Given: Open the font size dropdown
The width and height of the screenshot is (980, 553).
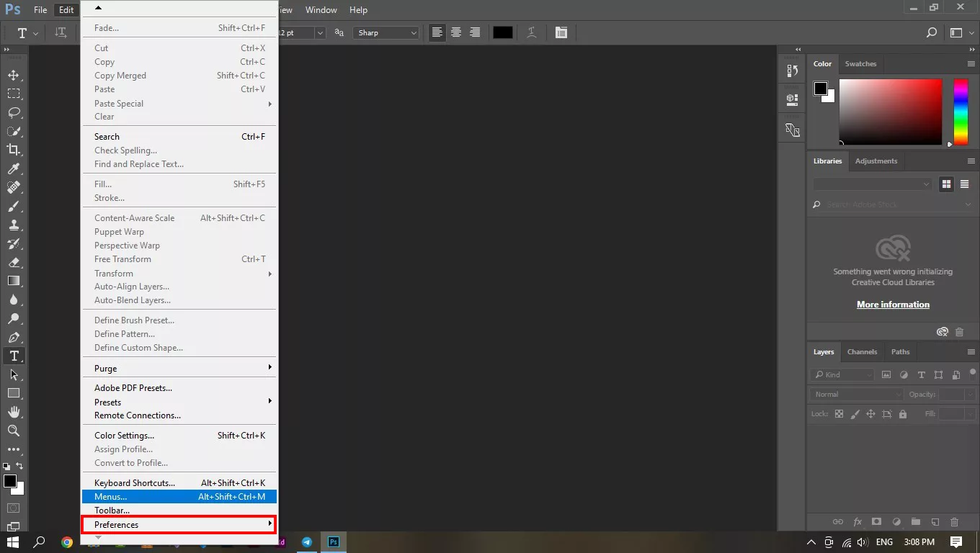Looking at the screenshot, I should [x=320, y=32].
